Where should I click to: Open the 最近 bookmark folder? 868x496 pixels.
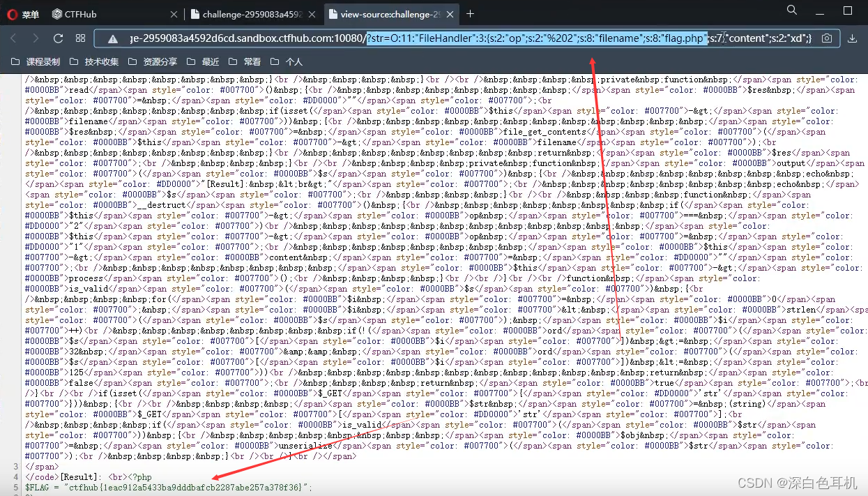203,62
